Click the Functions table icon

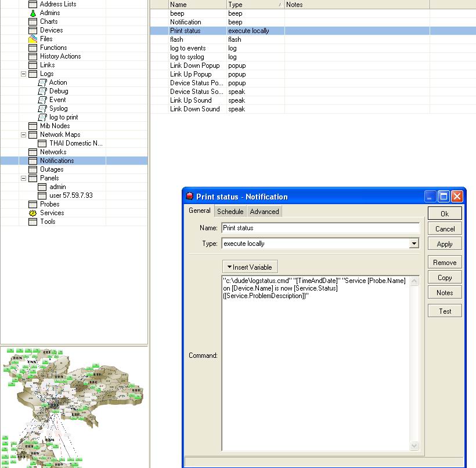tap(33, 48)
